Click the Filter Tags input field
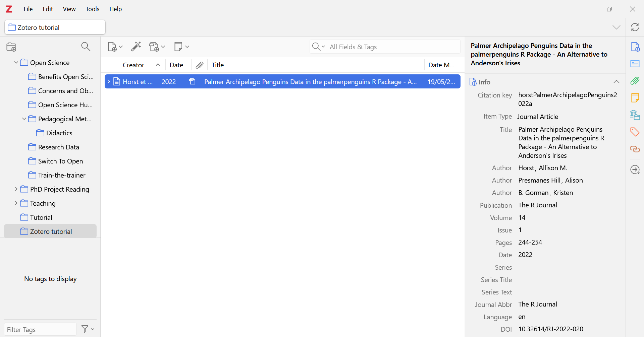The width and height of the screenshot is (644, 337). (x=40, y=329)
